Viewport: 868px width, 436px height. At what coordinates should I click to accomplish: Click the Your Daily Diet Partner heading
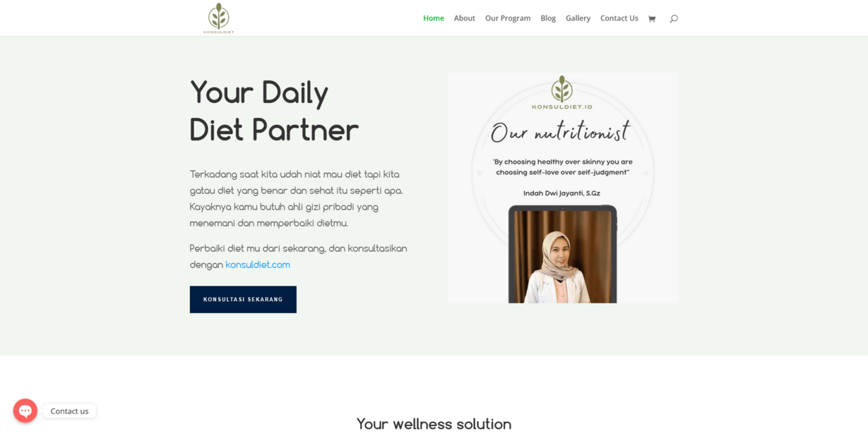(275, 111)
